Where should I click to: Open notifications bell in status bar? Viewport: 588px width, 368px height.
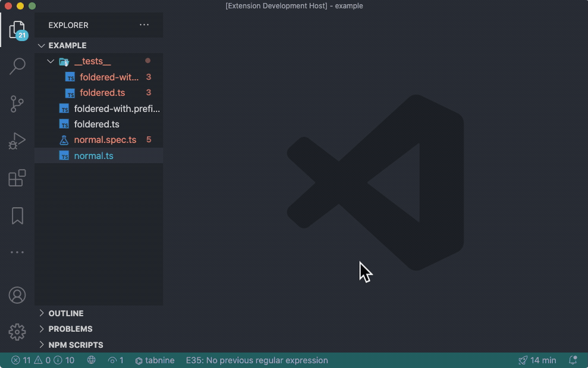click(573, 360)
